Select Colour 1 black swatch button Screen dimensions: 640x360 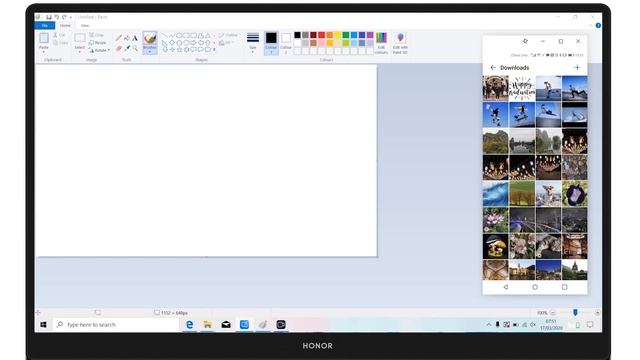point(271,42)
